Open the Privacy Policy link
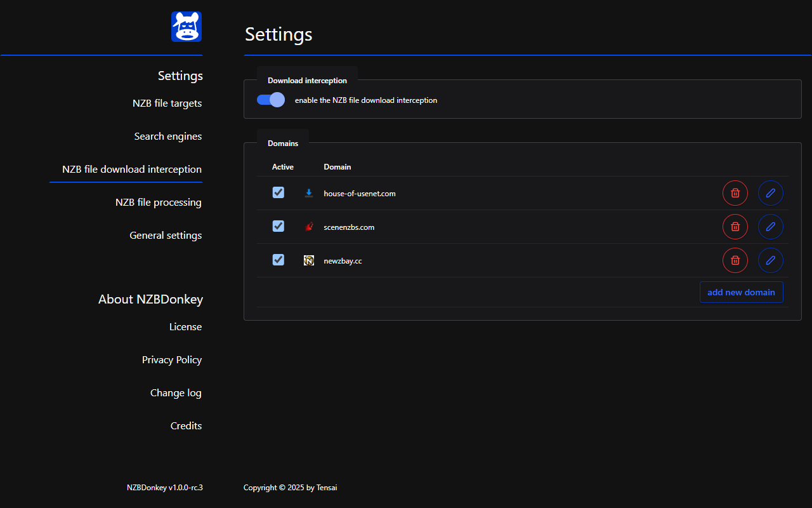The height and width of the screenshot is (508, 812). coord(171,360)
